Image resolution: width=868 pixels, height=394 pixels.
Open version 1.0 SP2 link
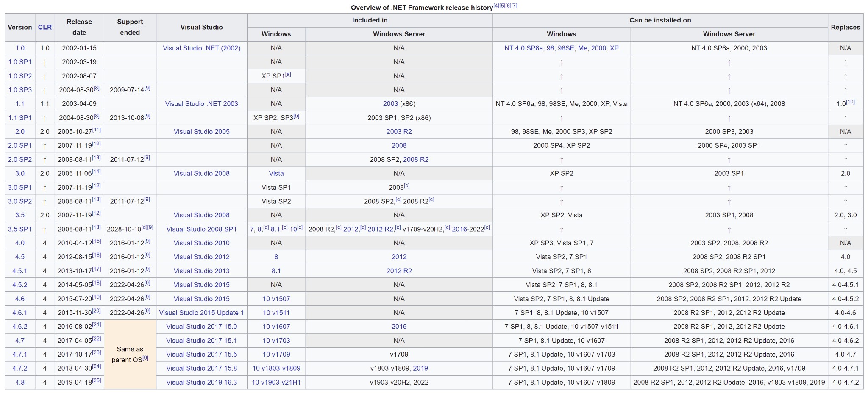(x=20, y=76)
